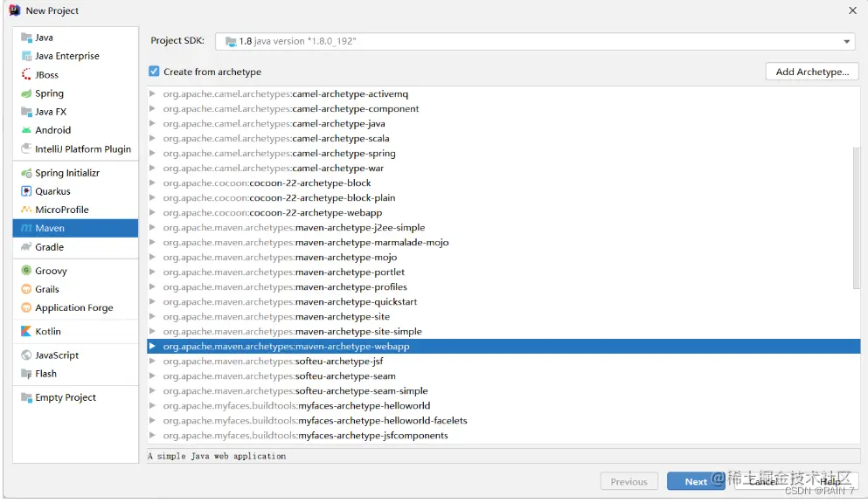Click the Empty Project folder icon
868x503 pixels.
26,397
